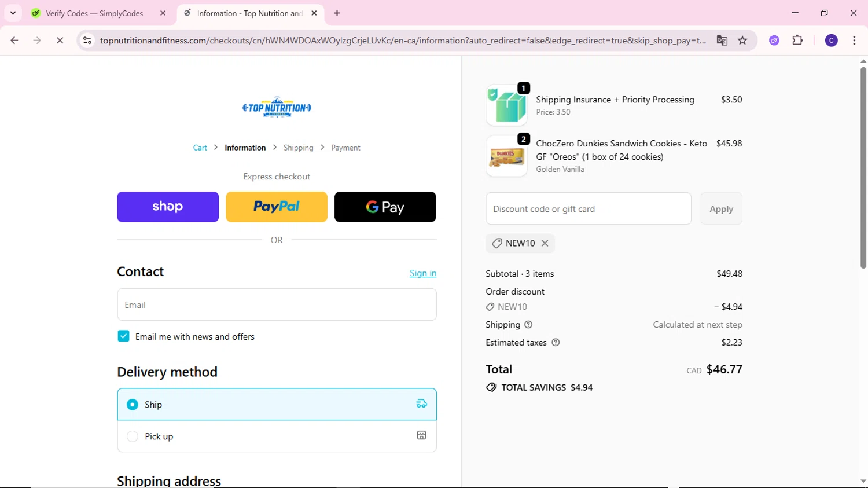Click the Top Nutrition logo
This screenshot has height=488, width=868.
point(277,107)
